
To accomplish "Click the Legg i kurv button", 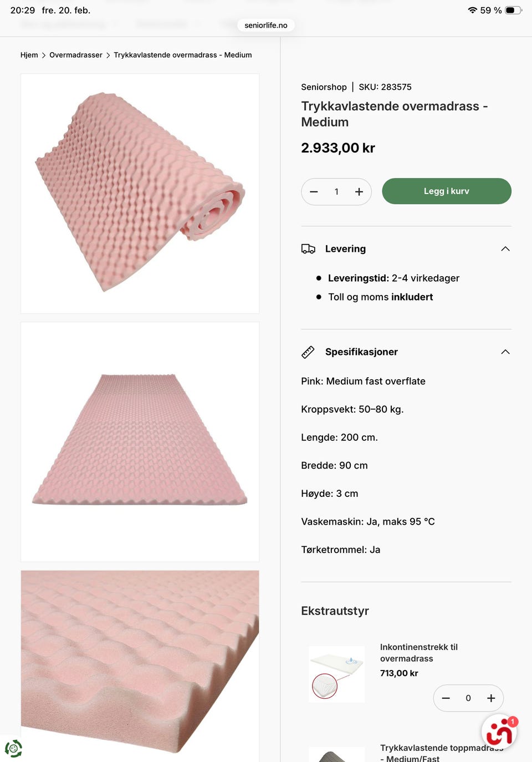I will point(446,191).
